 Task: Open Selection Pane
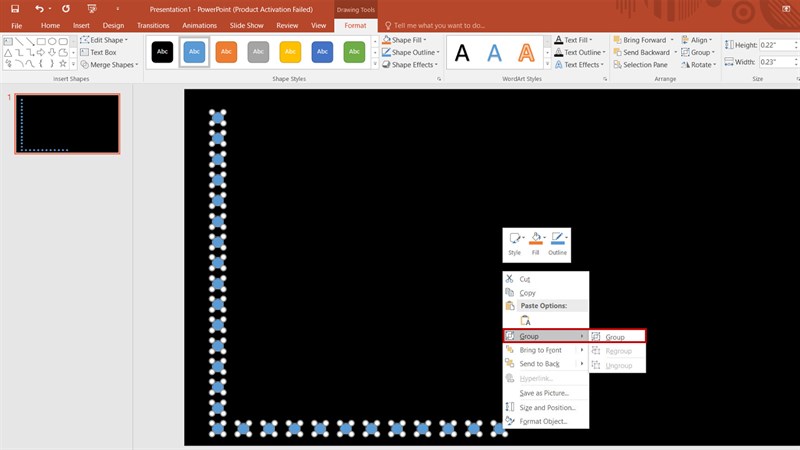[641, 65]
